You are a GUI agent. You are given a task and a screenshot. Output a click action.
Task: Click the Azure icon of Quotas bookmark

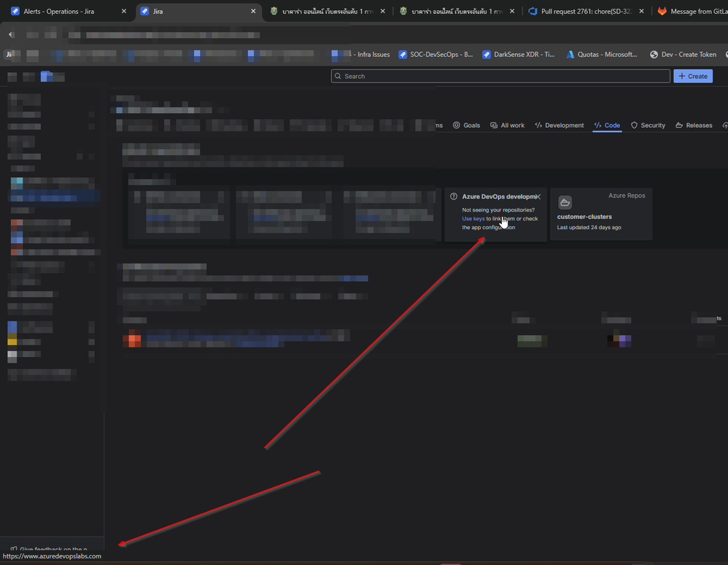pyautogui.click(x=570, y=54)
